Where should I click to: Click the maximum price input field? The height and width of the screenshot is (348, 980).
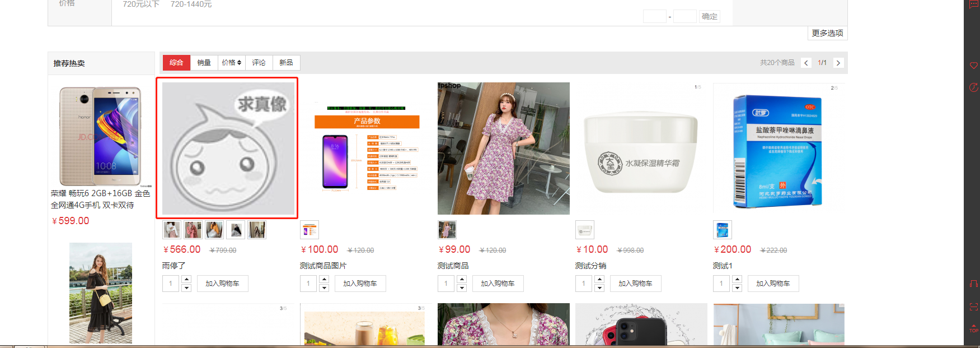tap(685, 16)
